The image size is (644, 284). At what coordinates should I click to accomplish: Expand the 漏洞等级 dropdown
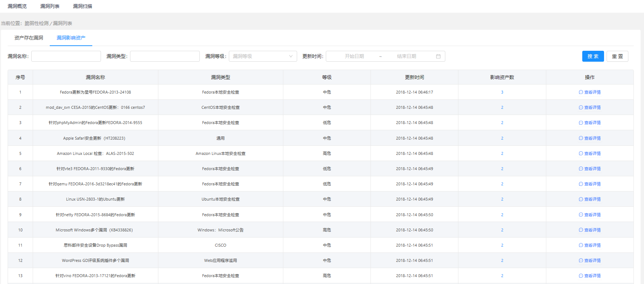coord(262,56)
